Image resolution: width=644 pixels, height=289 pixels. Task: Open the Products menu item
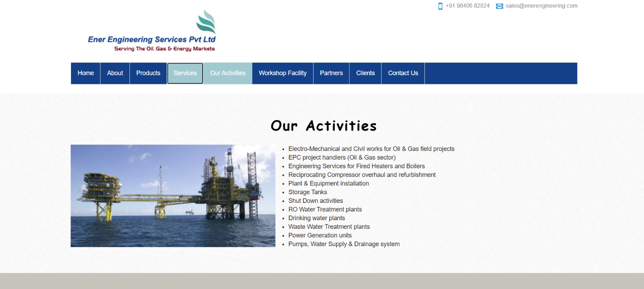click(x=148, y=73)
